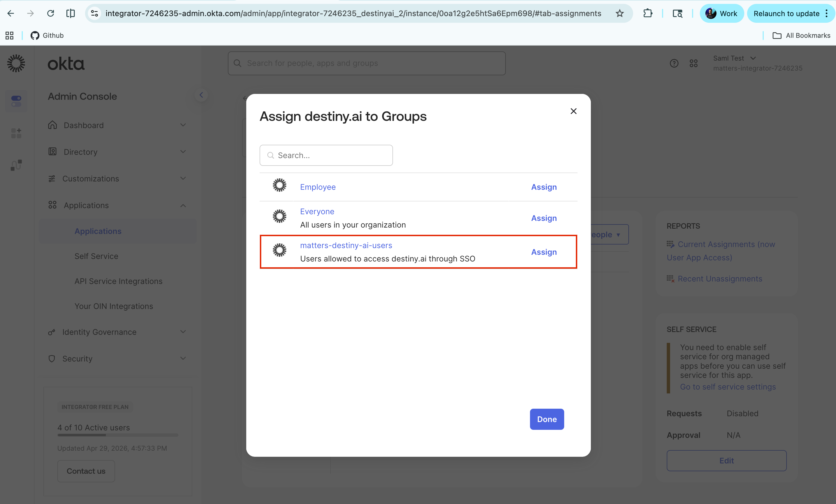Viewport: 836px width, 504px height.
Task: Open the browser side panel icon
Action: 71,14
